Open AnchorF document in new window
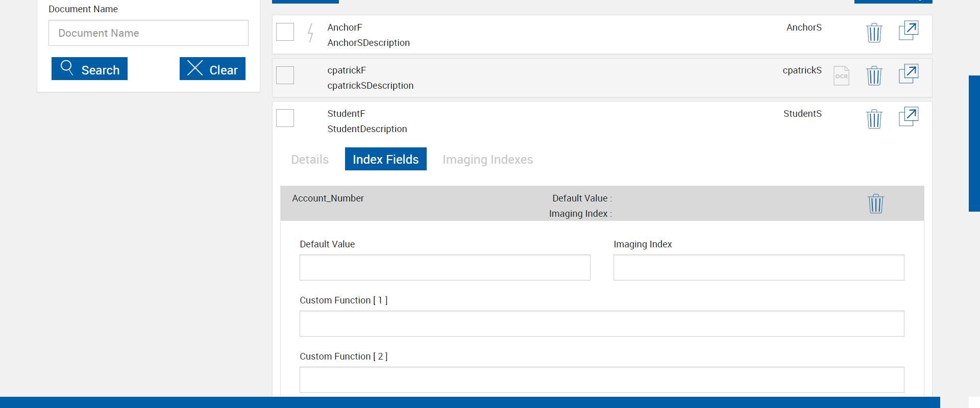Screen dimensions: 980x408 pyautogui.click(x=909, y=31)
